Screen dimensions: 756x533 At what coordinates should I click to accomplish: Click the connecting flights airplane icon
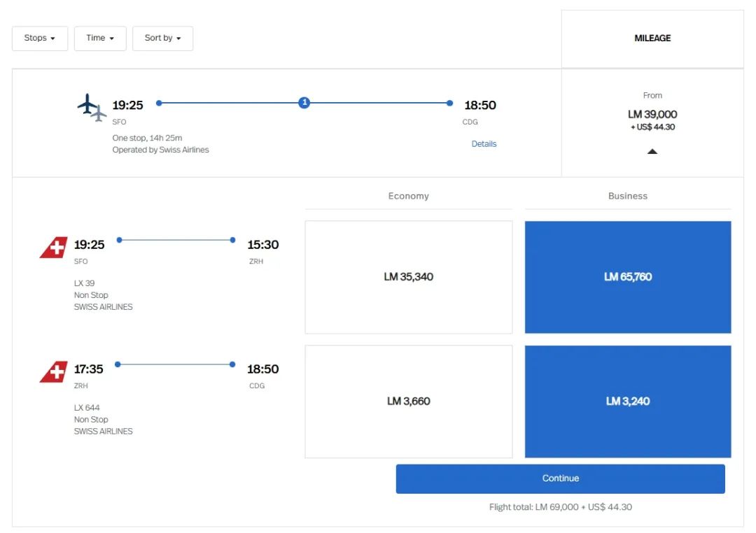pos(92,107)
